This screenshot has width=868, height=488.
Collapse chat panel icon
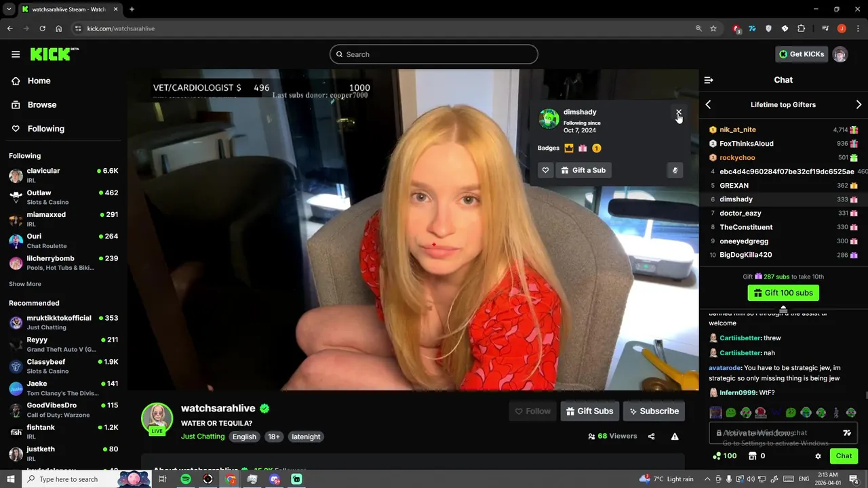click(709, 80)
